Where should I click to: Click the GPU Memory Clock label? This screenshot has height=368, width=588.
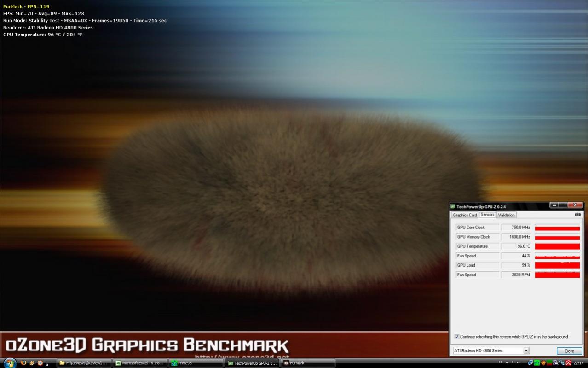(477, 237)
